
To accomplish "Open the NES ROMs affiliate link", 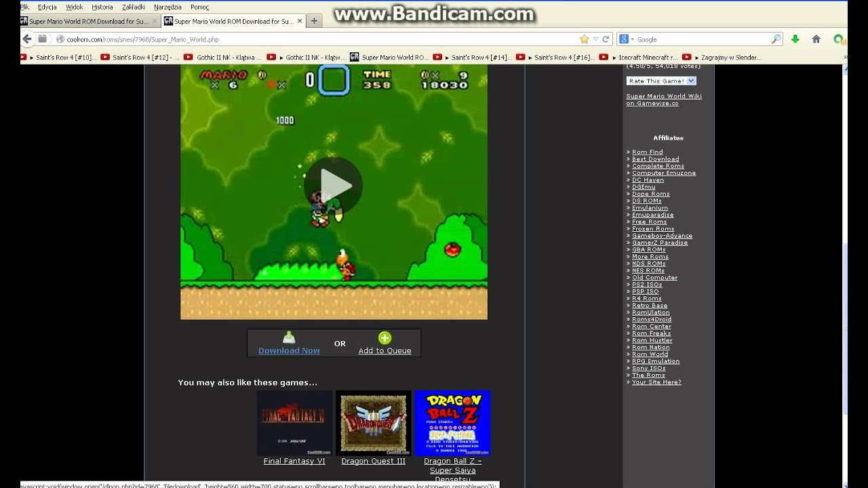I will (x=648, y=270).
